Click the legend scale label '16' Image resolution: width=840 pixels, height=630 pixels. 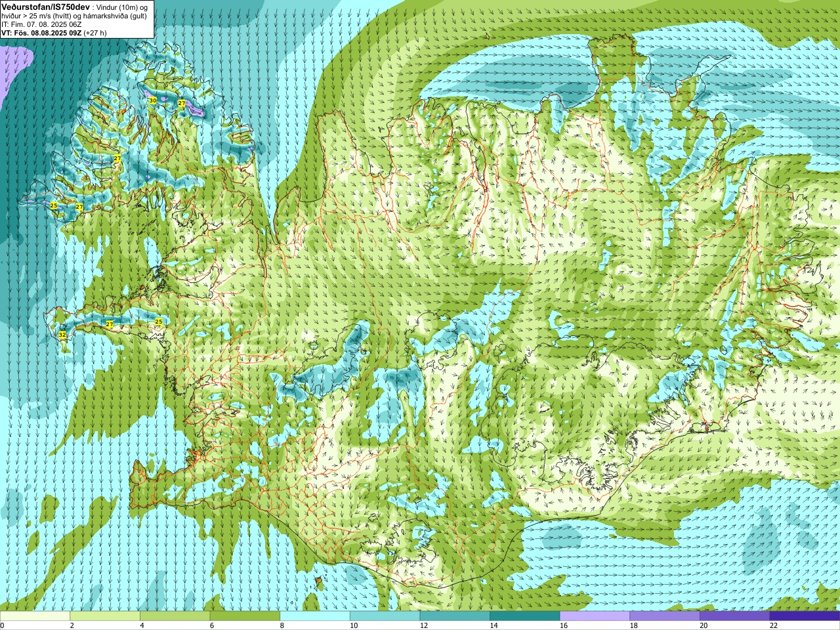click(563, 625)
